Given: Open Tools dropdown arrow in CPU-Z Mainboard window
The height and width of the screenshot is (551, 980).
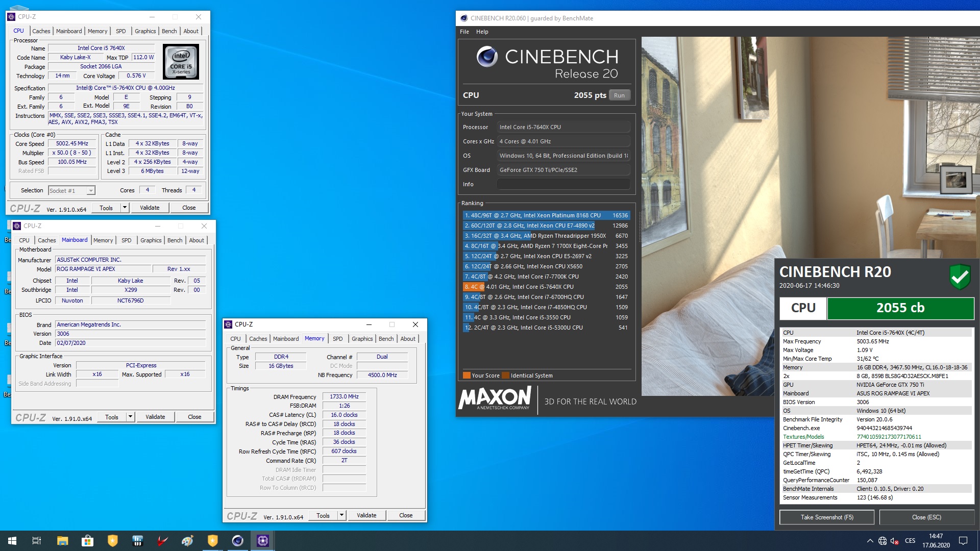Looking at the screenshot, I should click(x=130, y=417).
